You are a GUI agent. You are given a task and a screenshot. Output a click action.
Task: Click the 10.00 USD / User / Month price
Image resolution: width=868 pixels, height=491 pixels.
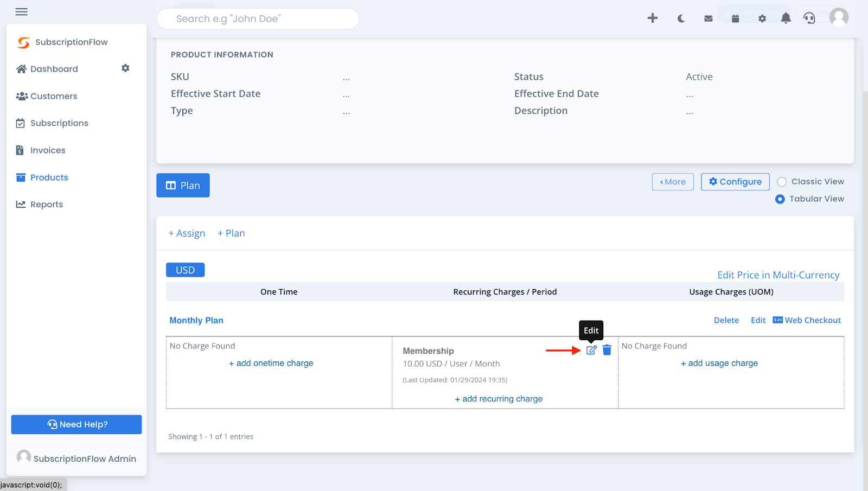point(451,364)
